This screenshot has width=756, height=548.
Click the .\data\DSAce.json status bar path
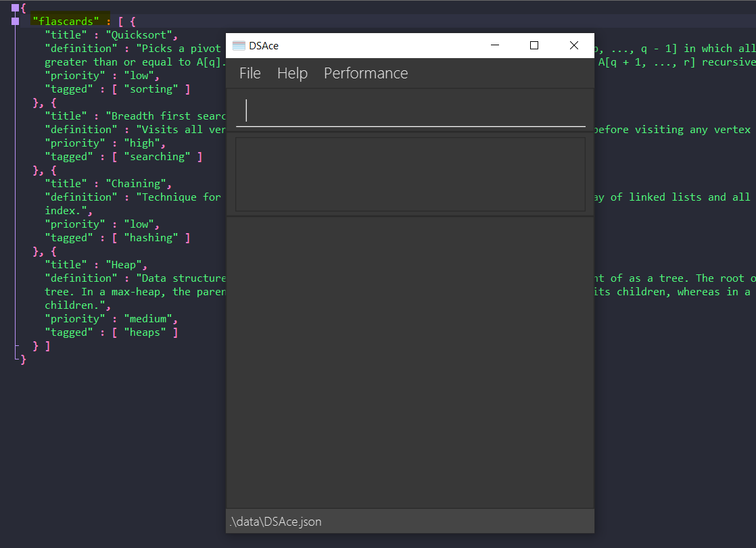(275, 522)
